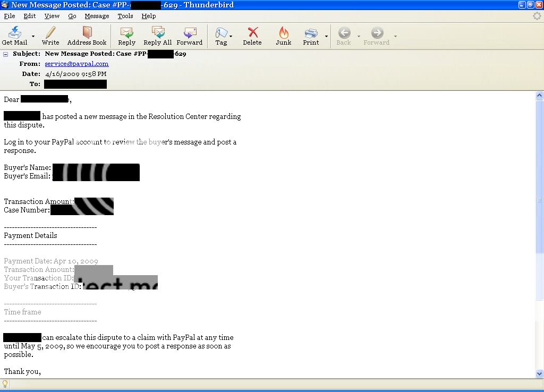Click the scrollbar down arrow
Viewport: 544px width, 392px height.
(539, 373)
